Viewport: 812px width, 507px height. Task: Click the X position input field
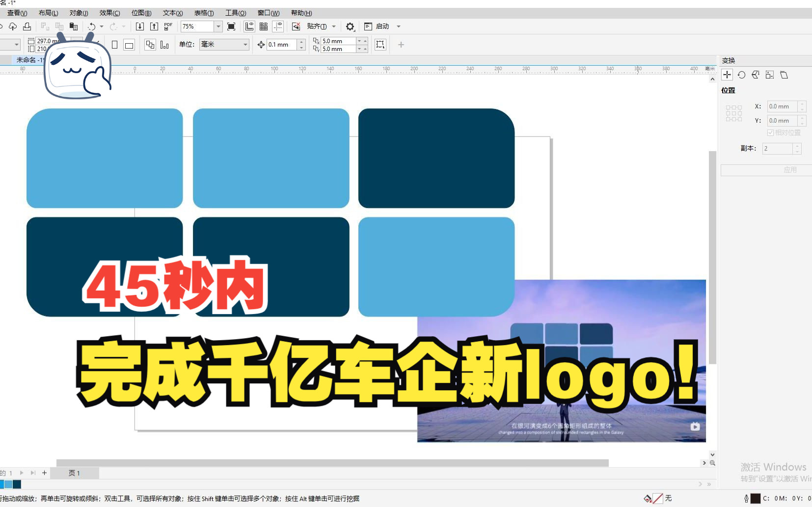tap(783, 107)
